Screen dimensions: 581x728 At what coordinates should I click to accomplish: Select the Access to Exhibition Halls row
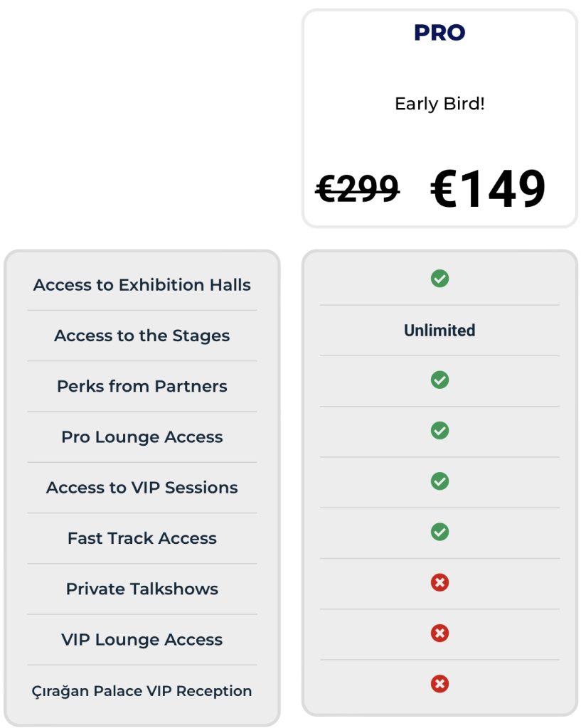click(142, 284)
